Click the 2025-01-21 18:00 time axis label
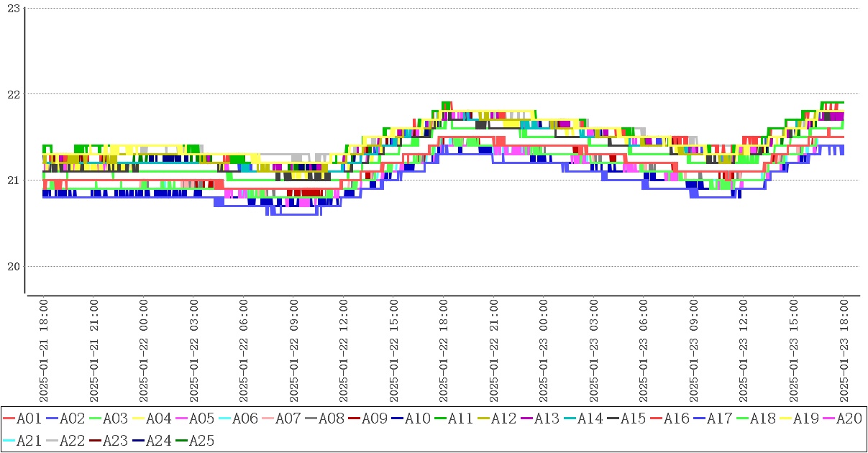Screen dimensions: 868x453 click(43, 352)
